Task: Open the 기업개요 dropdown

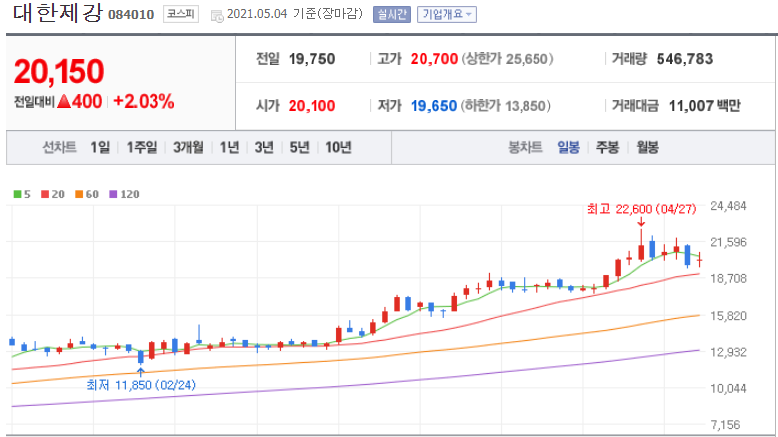Action: click(x=447, y=14)
